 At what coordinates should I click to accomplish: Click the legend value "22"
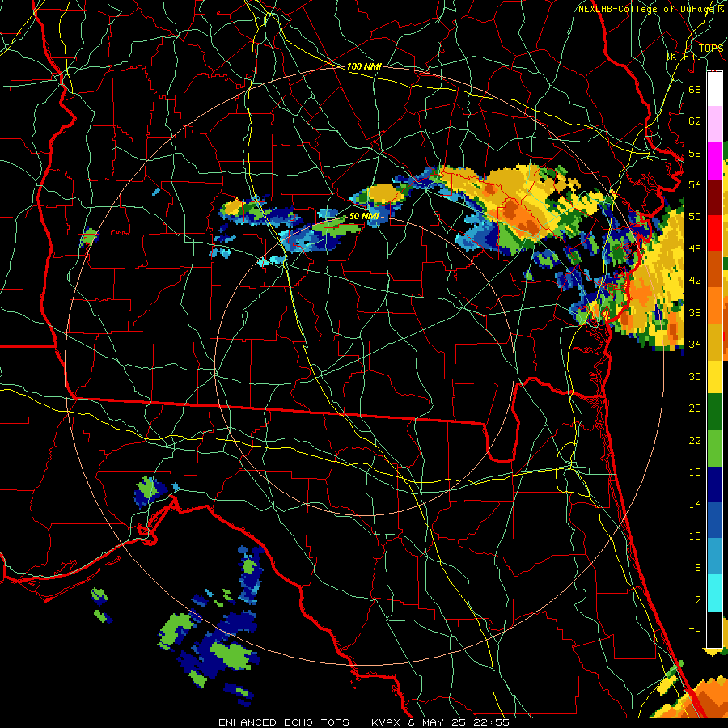695,440
